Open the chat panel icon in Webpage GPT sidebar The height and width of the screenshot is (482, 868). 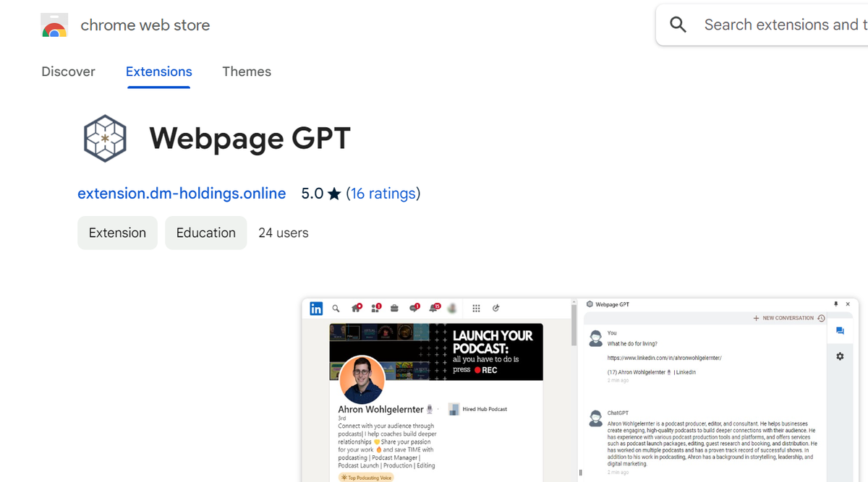point(840,332)
